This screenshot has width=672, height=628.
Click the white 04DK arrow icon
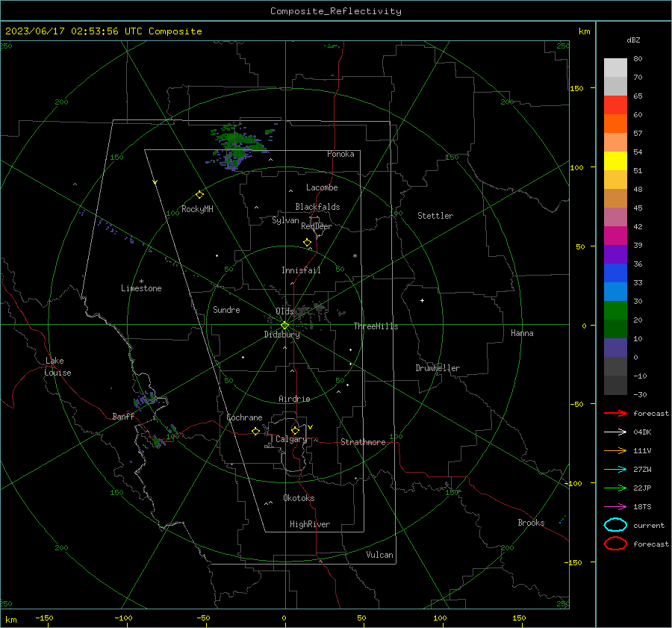tap(615, 432)
